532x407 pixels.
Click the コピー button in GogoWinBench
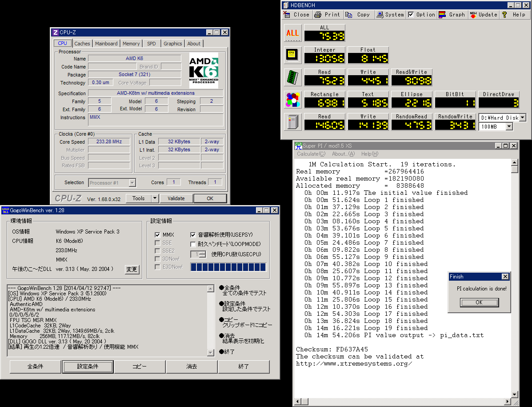(140, 367)
